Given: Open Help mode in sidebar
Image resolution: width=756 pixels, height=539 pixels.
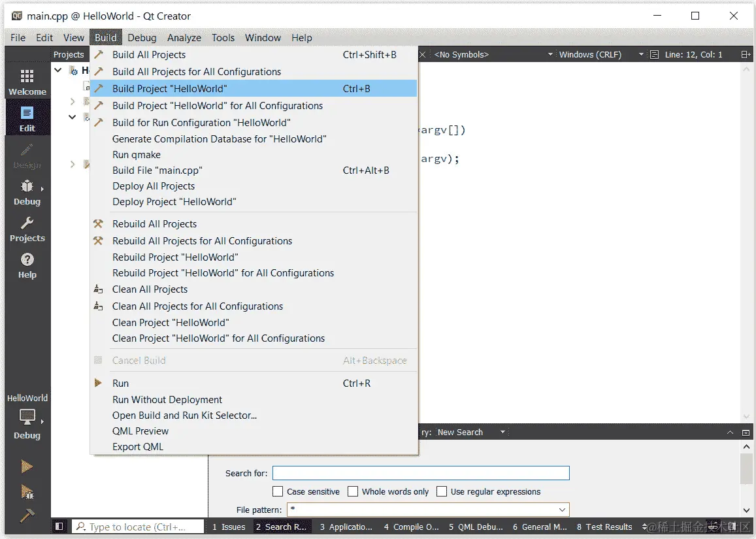Looking at the screenshot, I should tap(27, 266).
